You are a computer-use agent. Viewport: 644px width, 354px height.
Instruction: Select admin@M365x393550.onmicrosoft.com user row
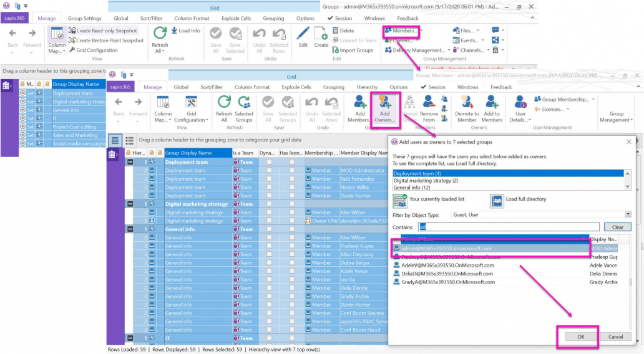[x=505, y=248]
